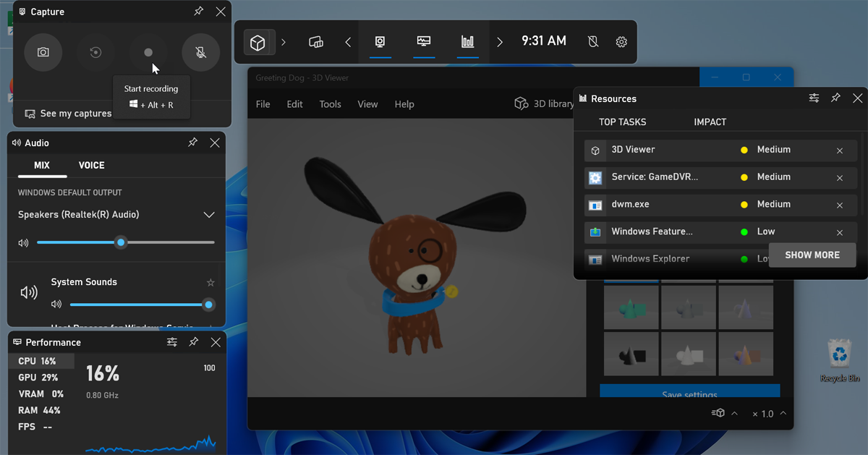Toggle the microphone in Capture widget
Screen dimensions: 868x455
pos(200,52)
